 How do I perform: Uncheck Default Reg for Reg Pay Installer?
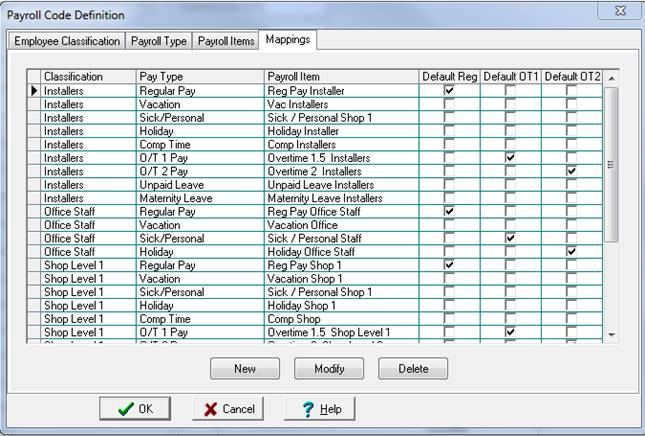point(449,90)
